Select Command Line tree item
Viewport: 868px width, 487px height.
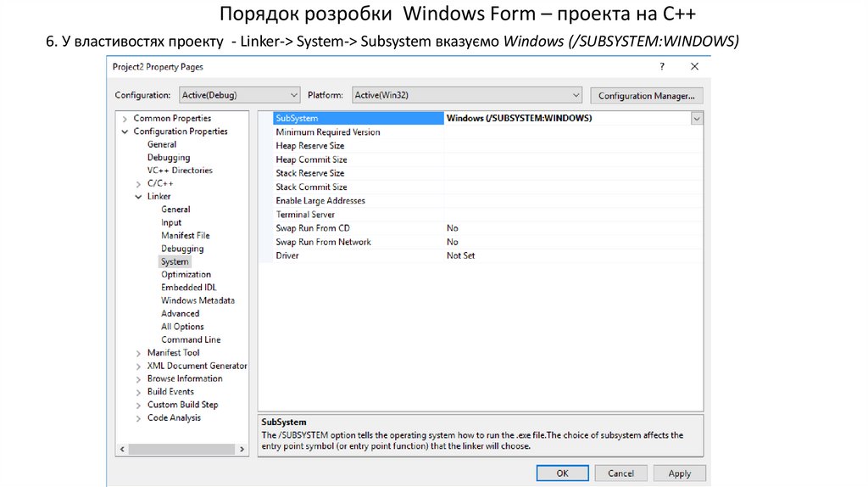pyautogui.click(x=191, y=339)
